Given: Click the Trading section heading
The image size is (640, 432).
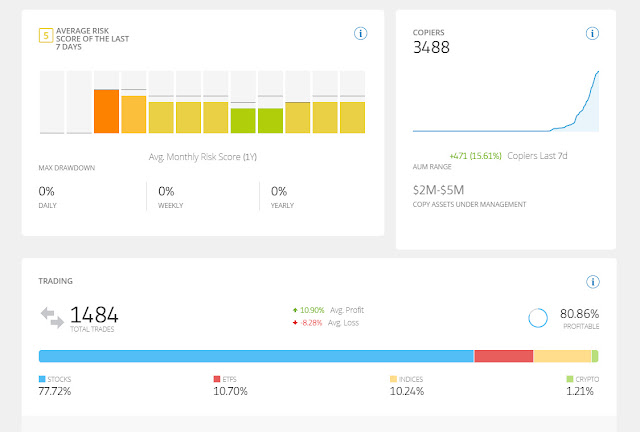Looking at the screenshot, I should tap(56, 281).
